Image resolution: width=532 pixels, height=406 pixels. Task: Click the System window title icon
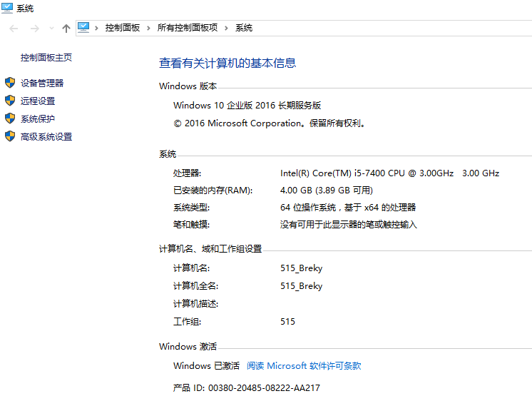click(x=7, y=8)
